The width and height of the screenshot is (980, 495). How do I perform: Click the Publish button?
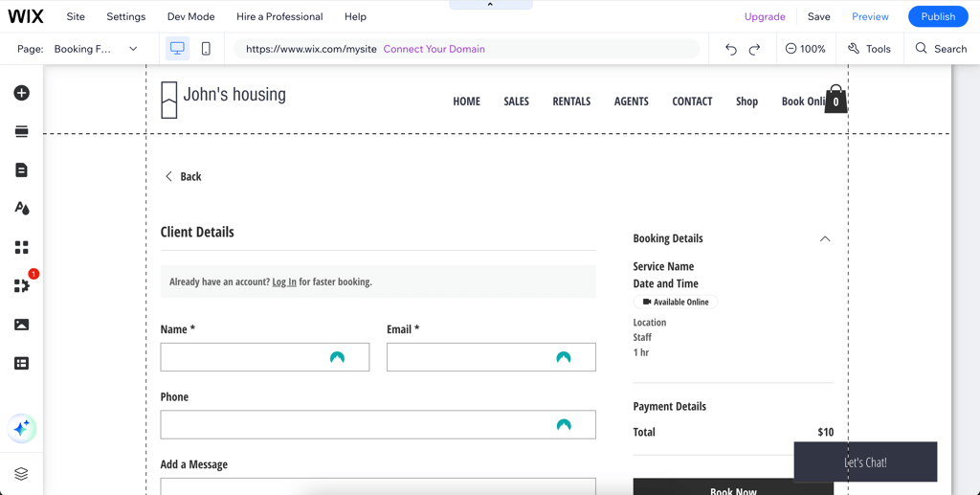938,17
